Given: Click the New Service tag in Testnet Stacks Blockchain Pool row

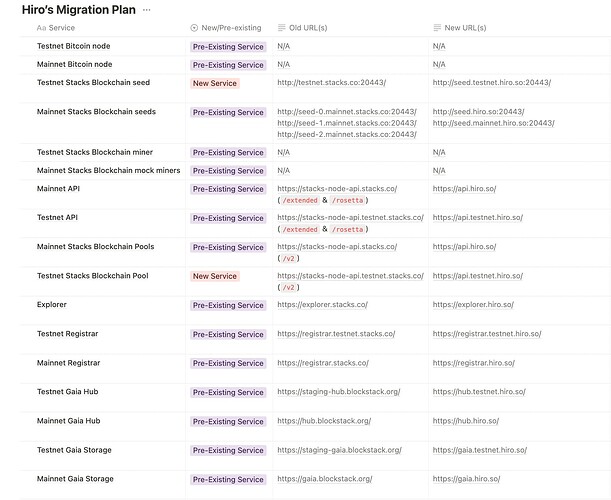Looking at the screenshot, I should point(215,276).
